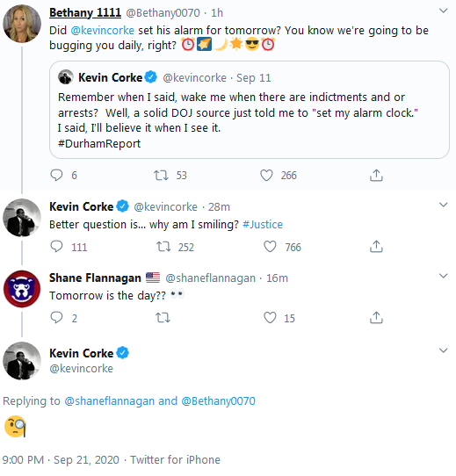Open the quoted Kevin Corke Sep 11 tweet
Screen dimensions: 456x476
[x=250, y=110]
